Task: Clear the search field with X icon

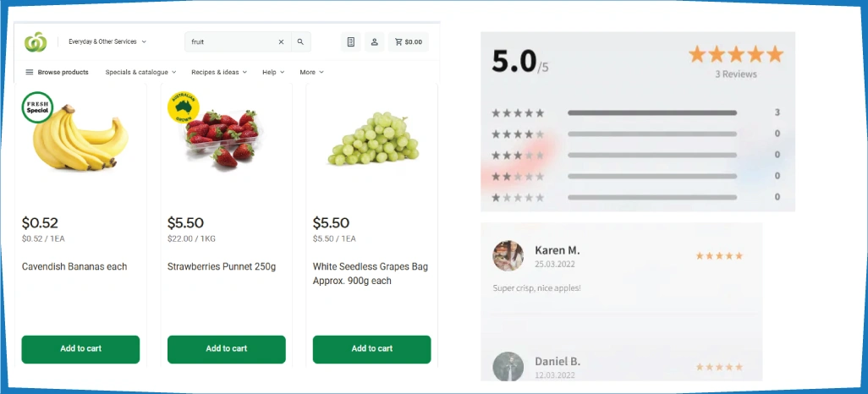Action: point(281,42)
